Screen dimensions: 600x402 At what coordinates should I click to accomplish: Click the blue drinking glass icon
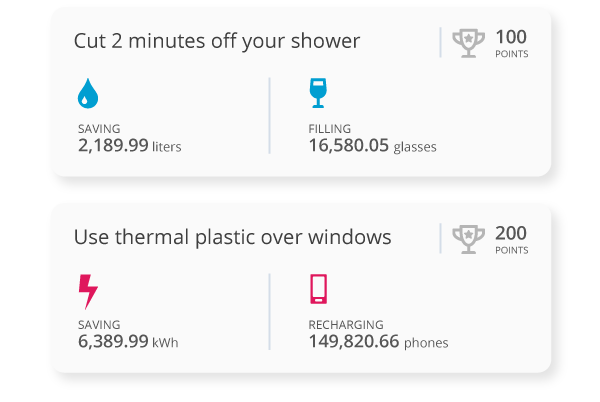pyautogui.click(x=318, y=93)
